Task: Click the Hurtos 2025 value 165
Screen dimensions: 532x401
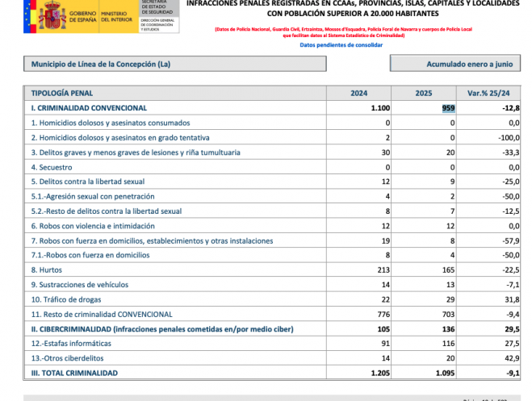Action: coord(448,269)
